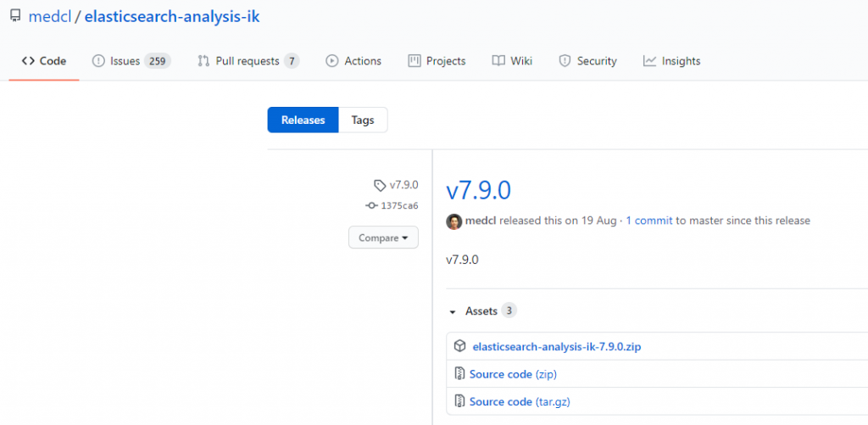
Task: Click the Pull requests branch icon
Action: (x=203, y=61)
